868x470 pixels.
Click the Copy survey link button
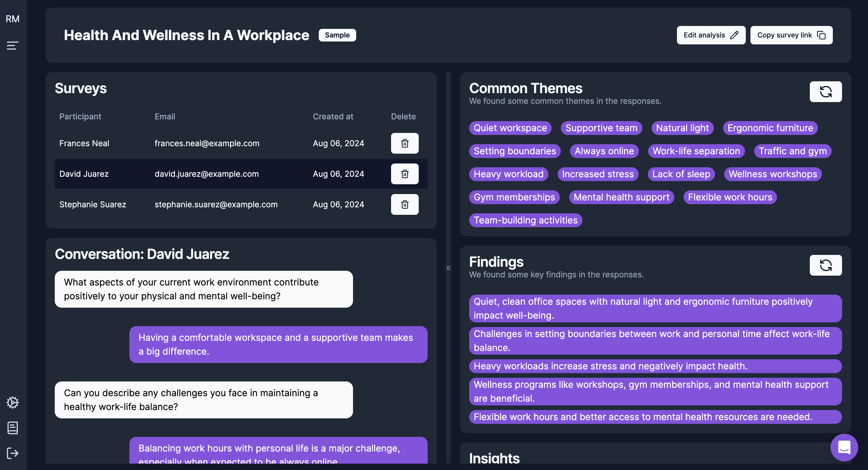[791, 35]
